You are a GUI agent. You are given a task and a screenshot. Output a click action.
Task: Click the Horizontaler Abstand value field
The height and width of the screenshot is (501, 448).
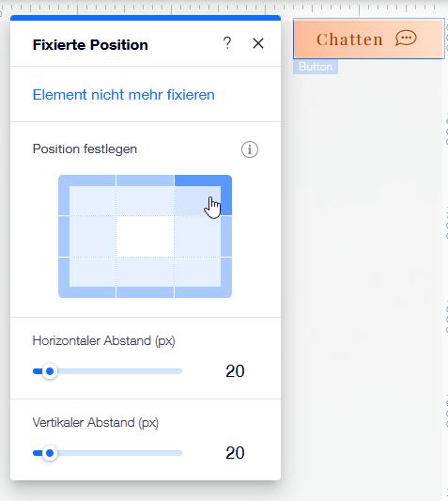235,371
